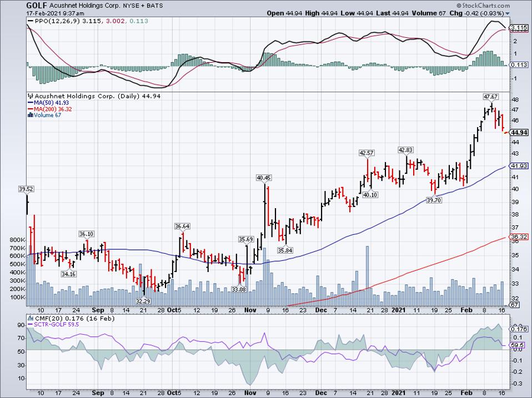This screenshot has width=532, height=398.
Task: Click the Chg -0.42 (-0.93%) value
Action: [x=476, y=13]
